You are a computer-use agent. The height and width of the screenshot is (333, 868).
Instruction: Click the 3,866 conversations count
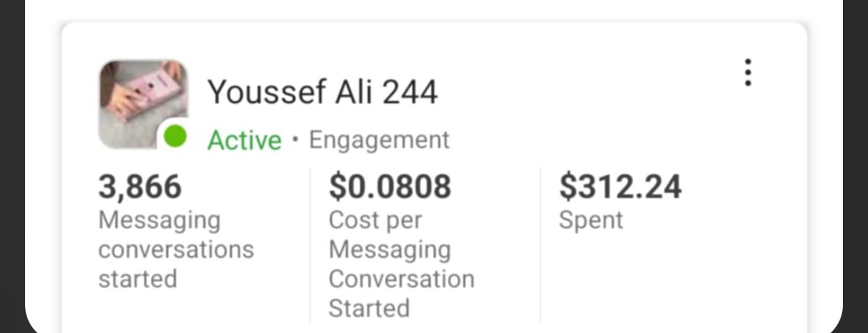coord(140,186)
